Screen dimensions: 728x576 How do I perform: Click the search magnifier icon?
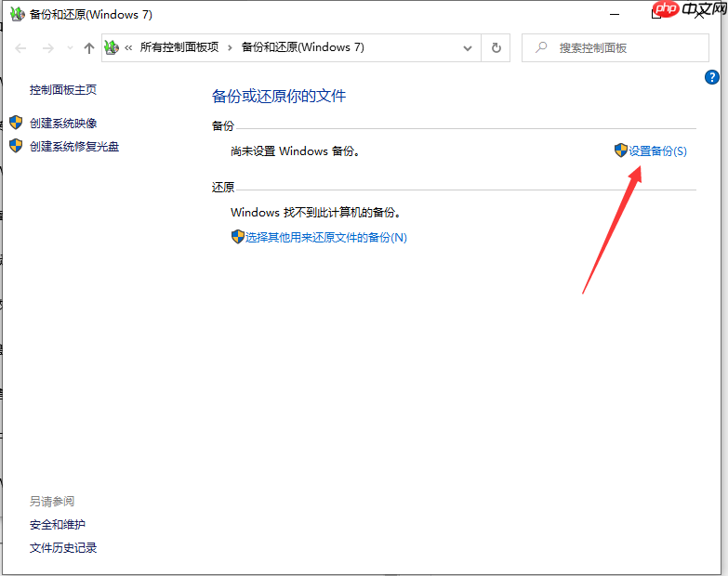(x=541, y=47)
